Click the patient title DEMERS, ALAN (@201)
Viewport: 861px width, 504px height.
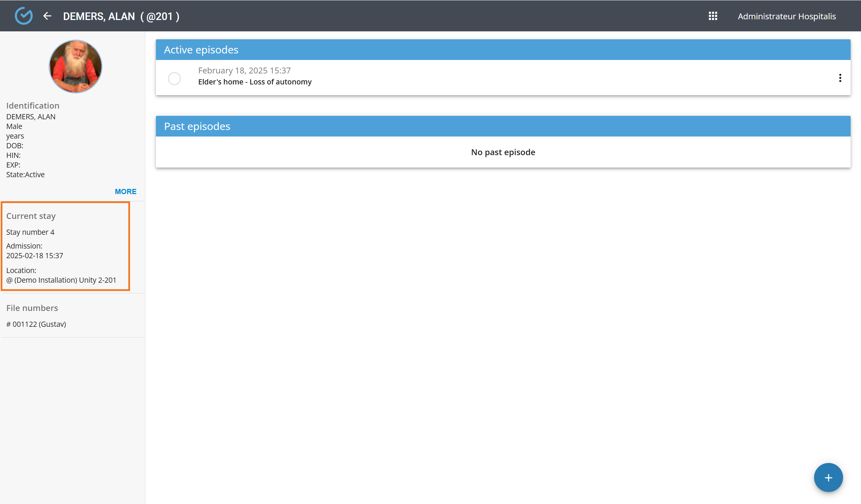(x=121, y=16)
